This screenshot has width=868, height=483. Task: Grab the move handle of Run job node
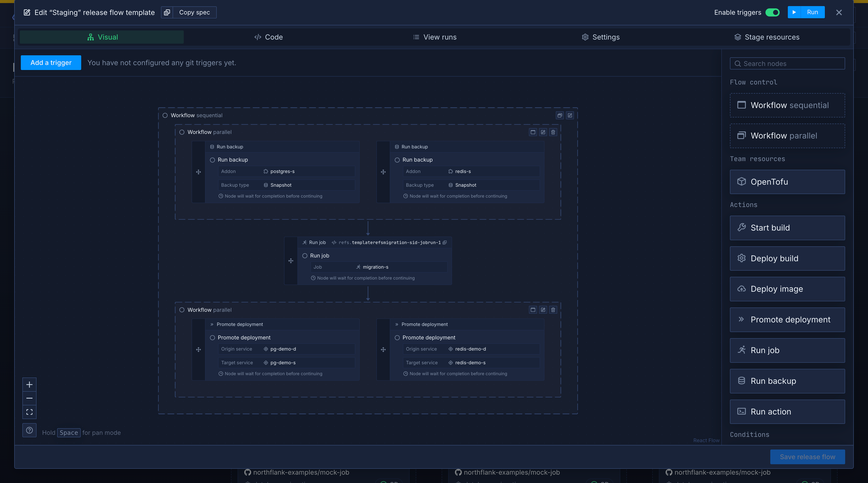pos(291,261)
